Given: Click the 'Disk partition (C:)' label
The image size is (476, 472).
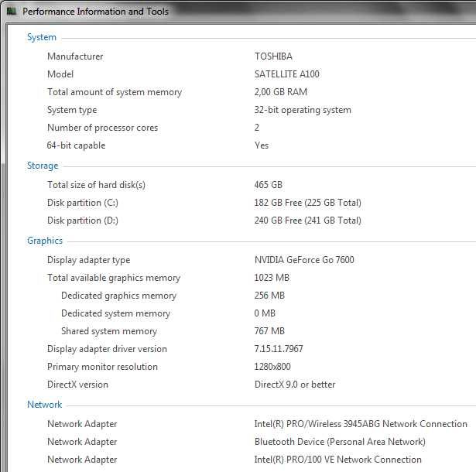Looking at the screenshot, I should (83, 203).
